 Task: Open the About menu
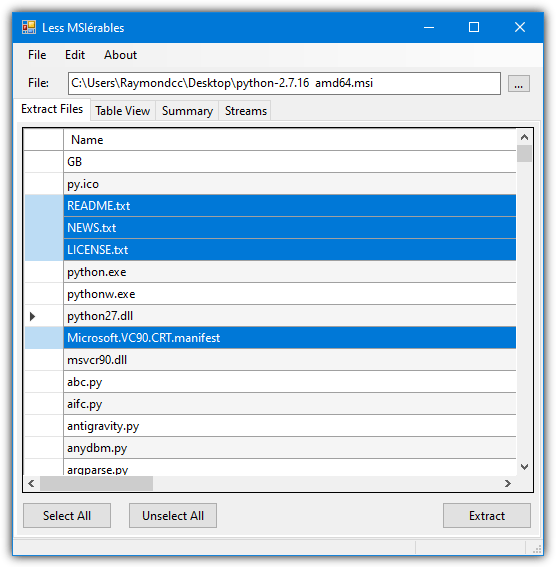click(x=120, y=55)
